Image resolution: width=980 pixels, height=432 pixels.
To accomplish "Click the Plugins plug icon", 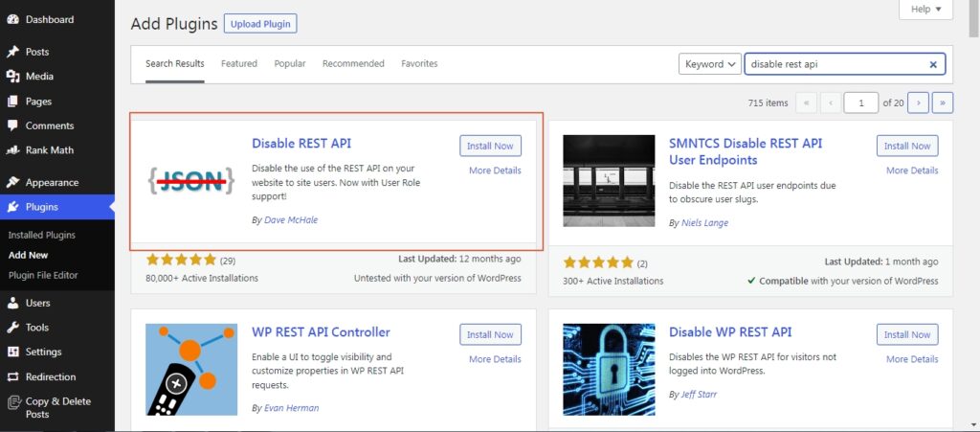I will 12,207.
